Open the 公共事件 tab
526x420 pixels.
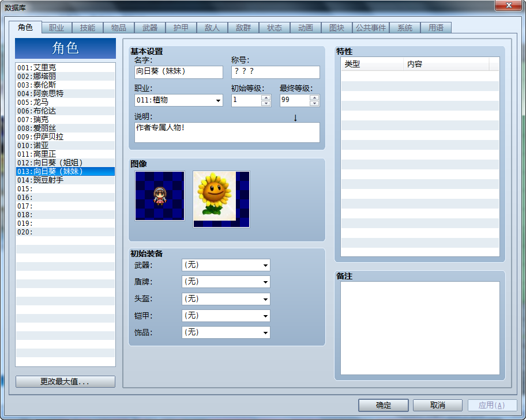coord(371,28)
